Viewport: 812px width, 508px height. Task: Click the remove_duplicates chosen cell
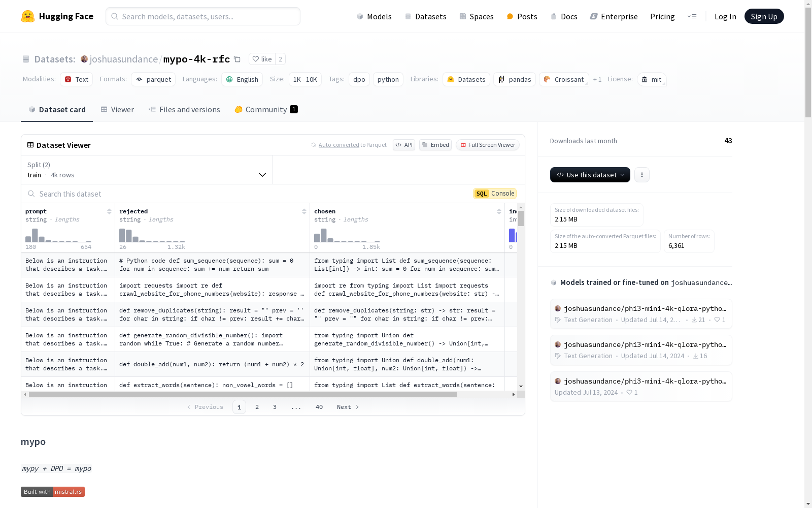click(407, 314)
